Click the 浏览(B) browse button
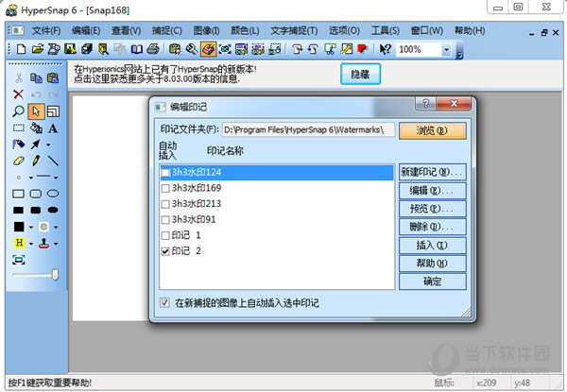 click(x=433, y=130)
